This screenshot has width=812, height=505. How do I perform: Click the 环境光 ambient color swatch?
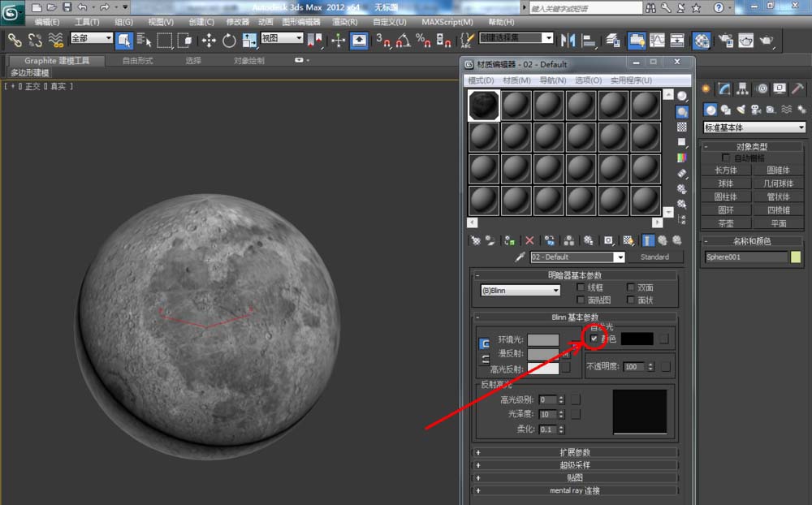point(542,339)
